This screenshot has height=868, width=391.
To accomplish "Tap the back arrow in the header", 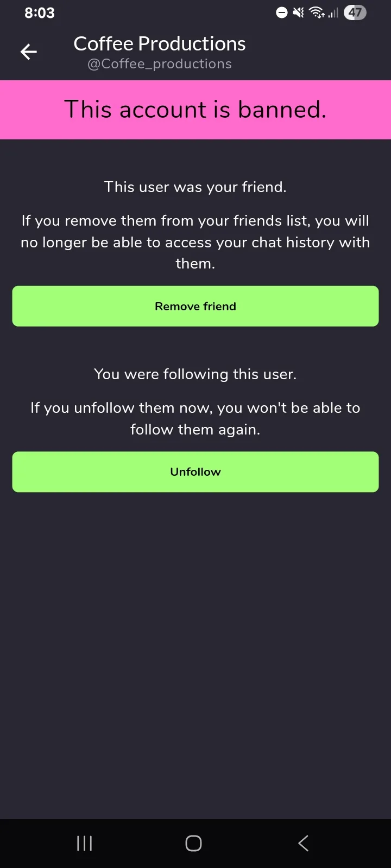I will click(x=29, y=52).
